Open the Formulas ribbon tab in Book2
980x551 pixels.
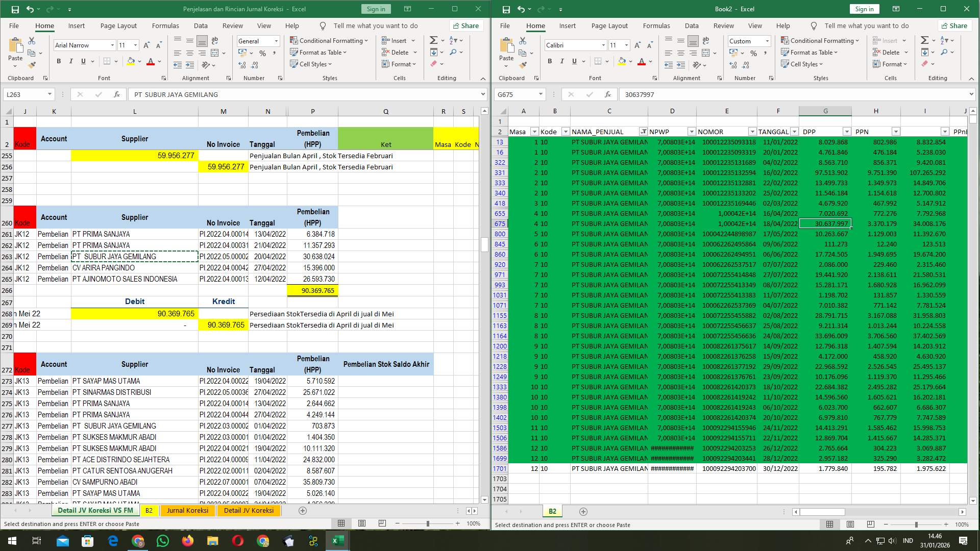click(657, 26)
